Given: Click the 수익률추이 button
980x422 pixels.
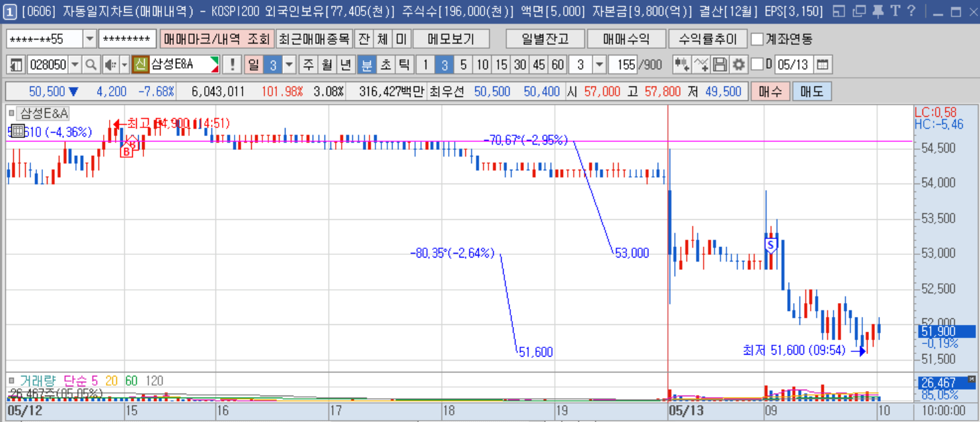Looking at the screenshot, I should (707, 39).
